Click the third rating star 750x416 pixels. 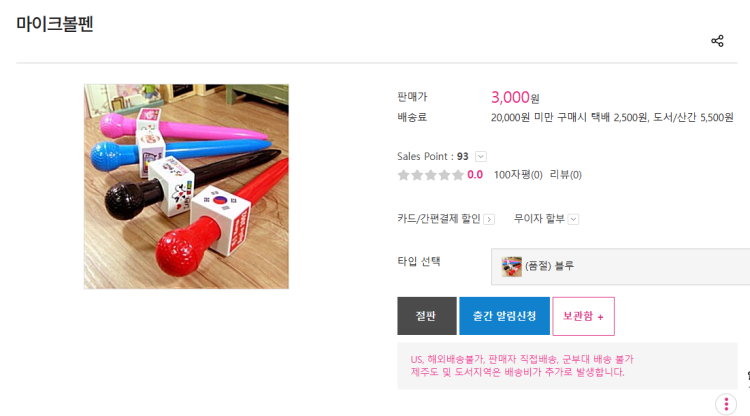click(430, 175)
